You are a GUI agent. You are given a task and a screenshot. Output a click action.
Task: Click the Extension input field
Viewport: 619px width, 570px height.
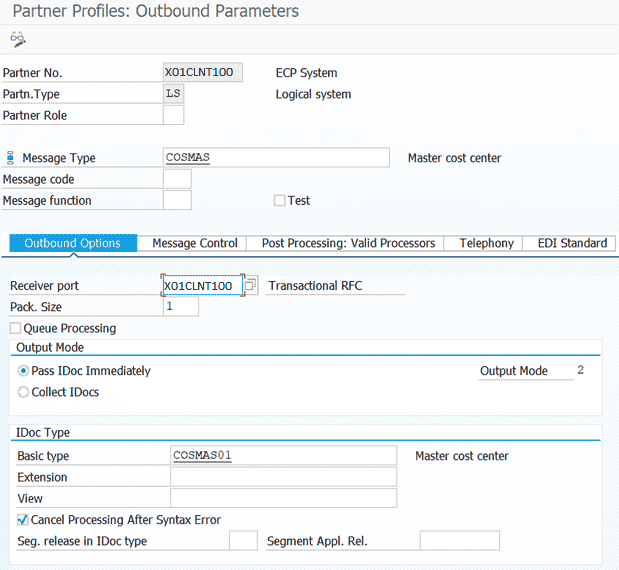point(284,477)
